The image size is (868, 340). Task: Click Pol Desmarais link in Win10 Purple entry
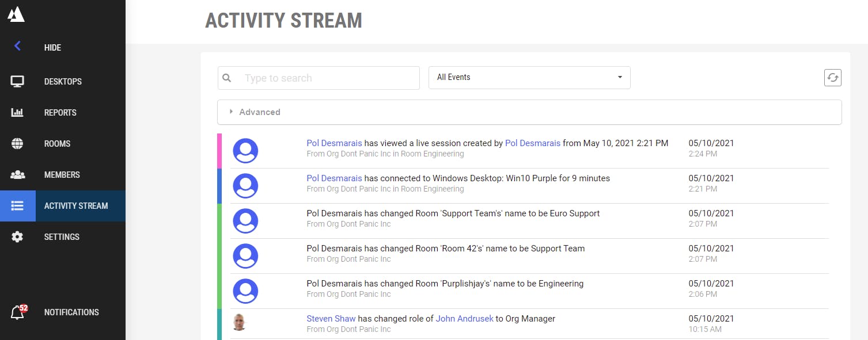point(334,178)
